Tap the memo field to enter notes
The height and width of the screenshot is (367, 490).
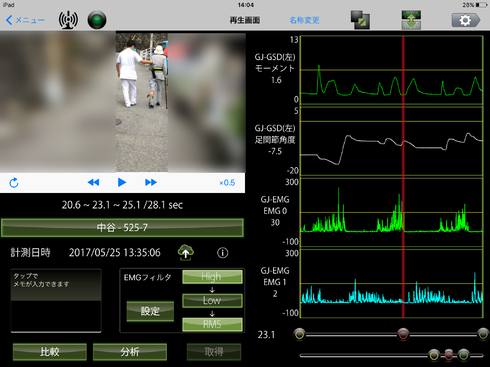(56, 301)
